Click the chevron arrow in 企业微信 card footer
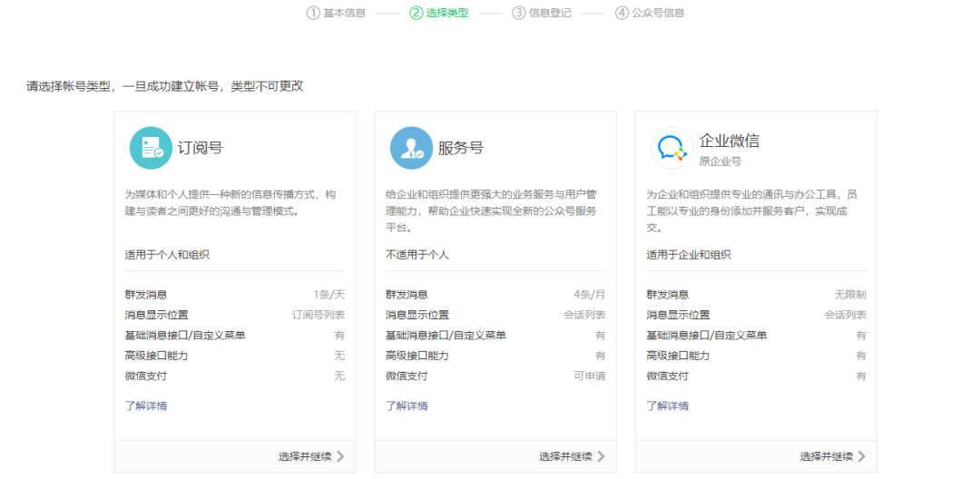The width and height of the screenshot is (980, 479). pos(861,456)
